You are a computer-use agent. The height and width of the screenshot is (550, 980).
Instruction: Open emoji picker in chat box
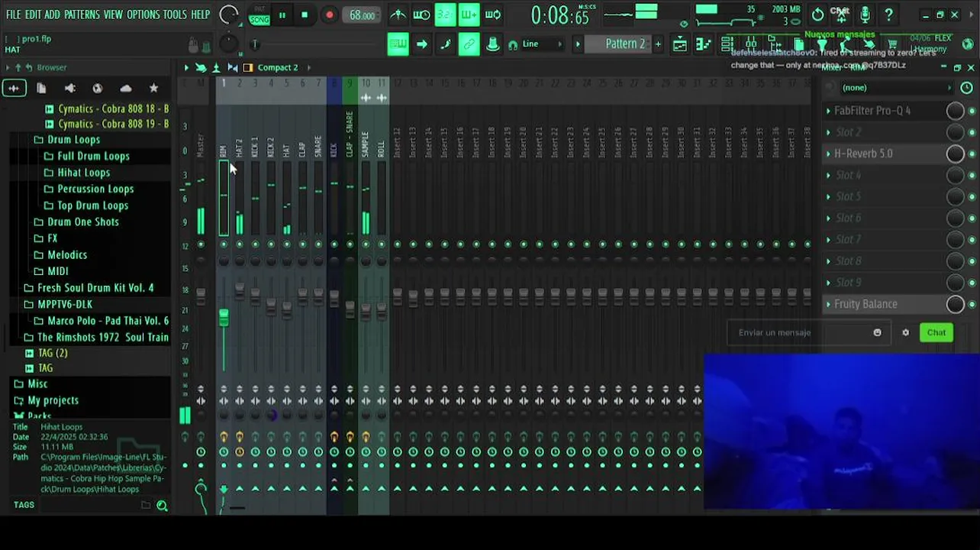coord(877,332)
